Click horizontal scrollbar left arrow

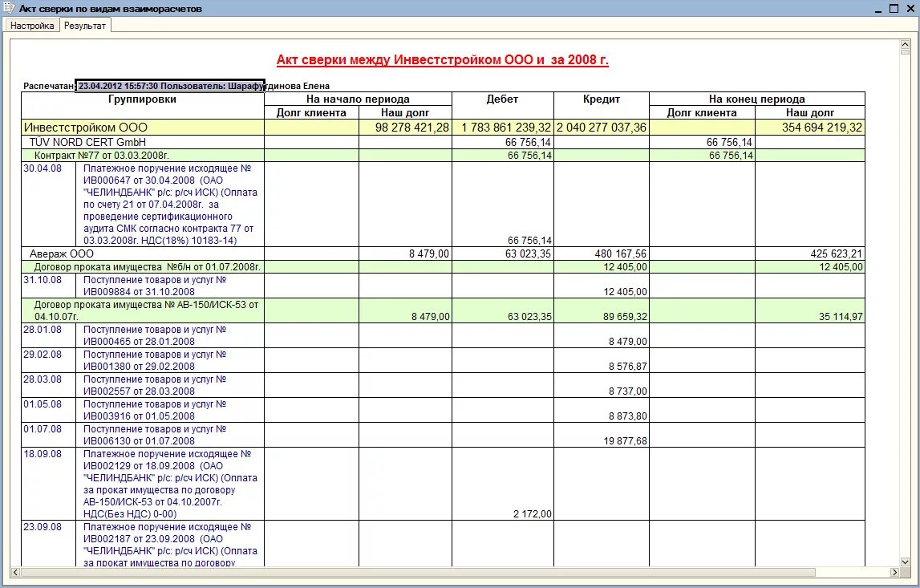click(x=15, y=572)
